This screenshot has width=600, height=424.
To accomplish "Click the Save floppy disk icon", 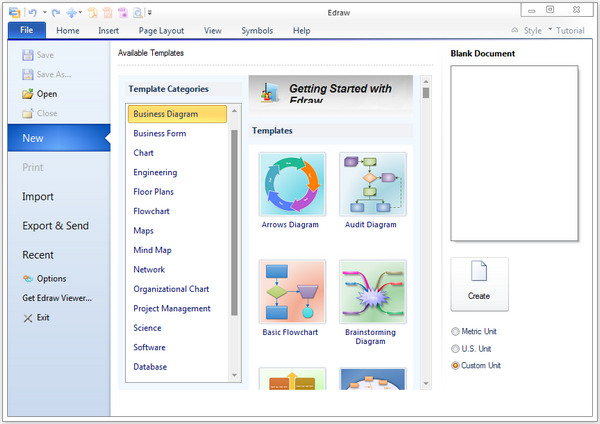I will pyautogui.click(x=28, y=55).
